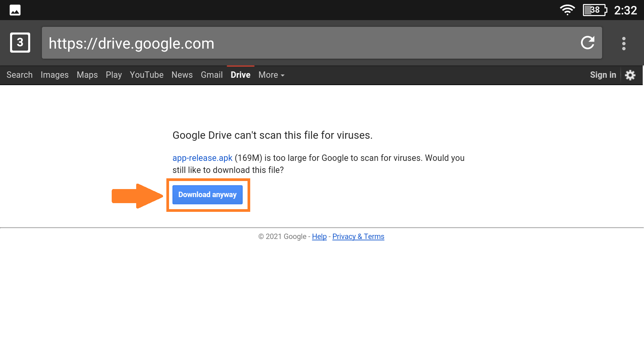Open Search in the Google navigation bar
Image resolution: width=644 pixels, height=362 pixels.
(x=19, y=75)
